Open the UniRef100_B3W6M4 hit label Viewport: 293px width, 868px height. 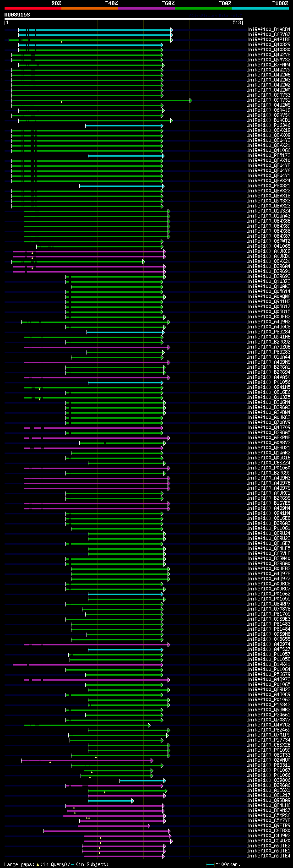[268, 403]
